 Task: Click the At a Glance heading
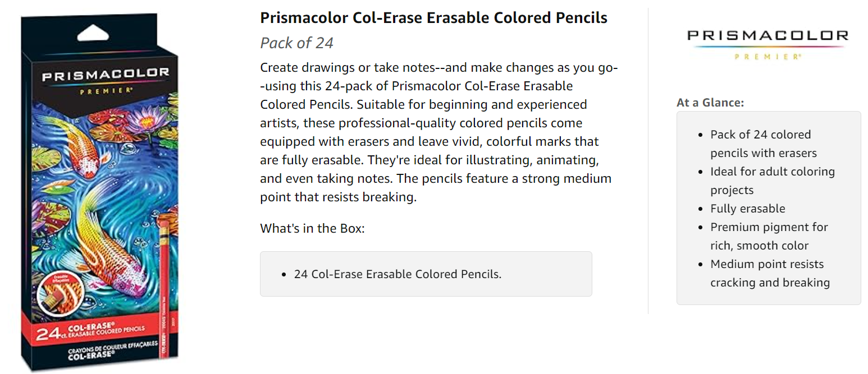click(710, 103)
